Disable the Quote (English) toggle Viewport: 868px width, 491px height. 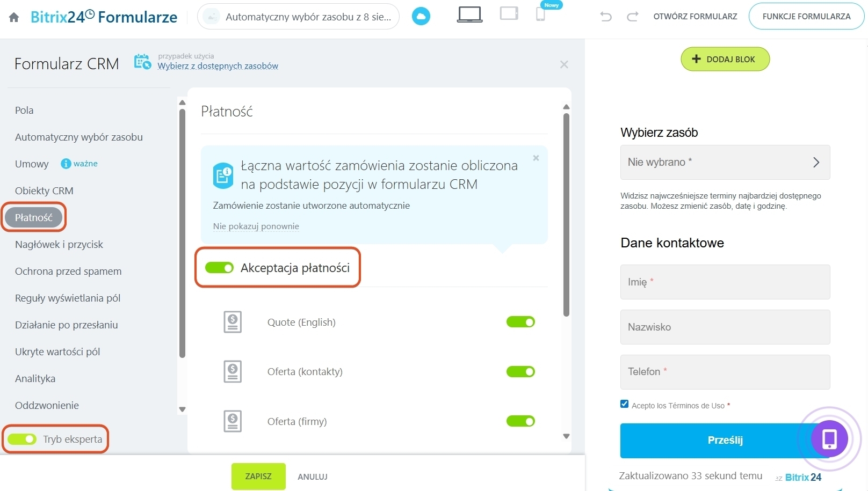click(x=520, y=322)
